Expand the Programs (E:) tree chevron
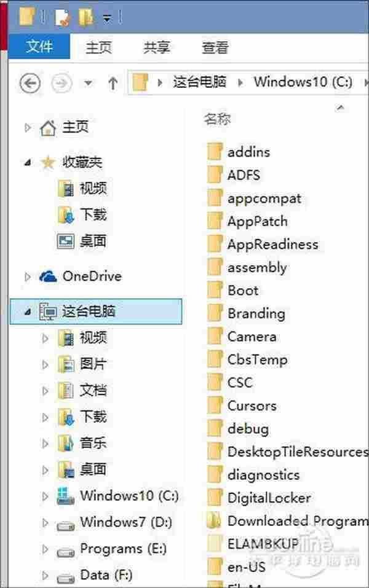This screenshot has height=588, width=369. click(x=44, y=548)
